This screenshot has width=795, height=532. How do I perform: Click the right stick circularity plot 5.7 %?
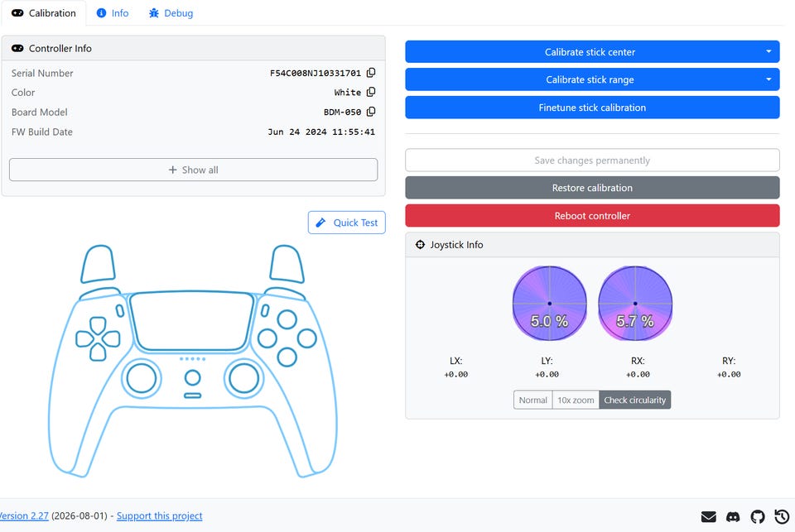tap(635, 304)
